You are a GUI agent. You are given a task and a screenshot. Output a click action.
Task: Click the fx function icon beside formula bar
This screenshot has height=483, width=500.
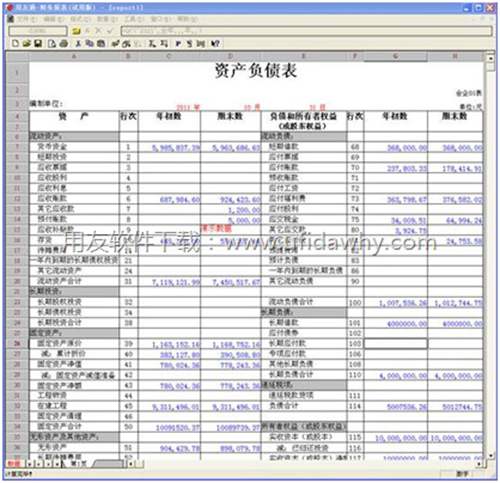pos(88,31)
